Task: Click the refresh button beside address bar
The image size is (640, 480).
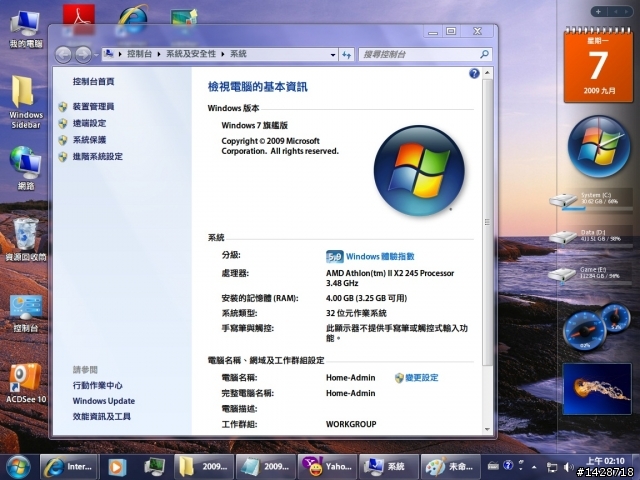Action: (347, 54)
